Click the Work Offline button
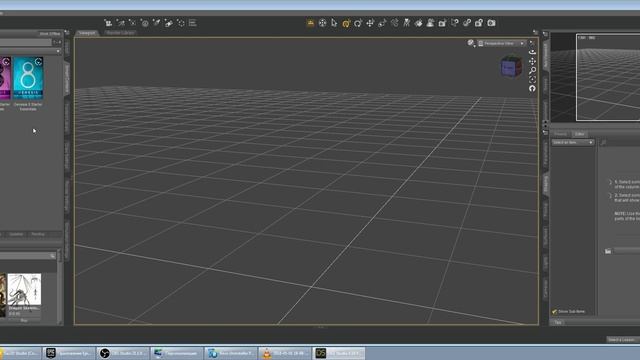640x360 pixels. click(x=50, y=33)
